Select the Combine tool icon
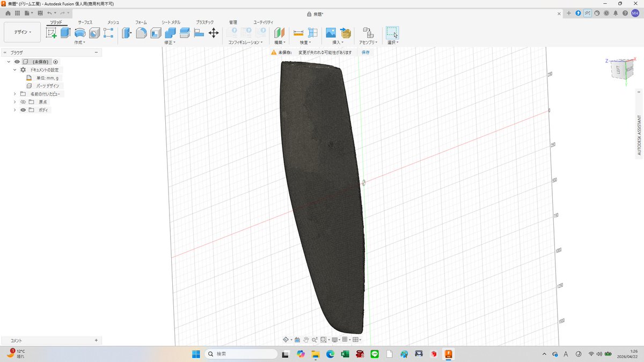This screenshot has height=362, width=644. 170,33
